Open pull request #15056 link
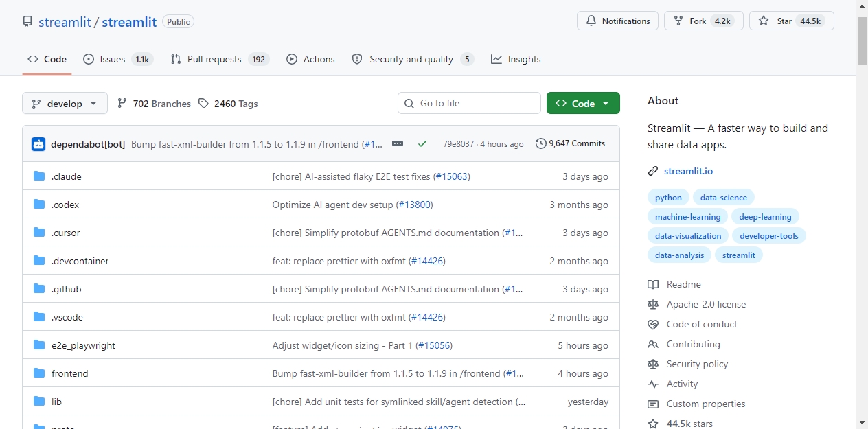 click(433, 345)
